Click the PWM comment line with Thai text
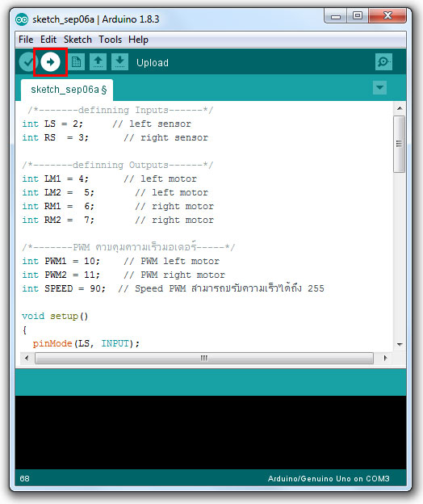 (x=128, y=247)
